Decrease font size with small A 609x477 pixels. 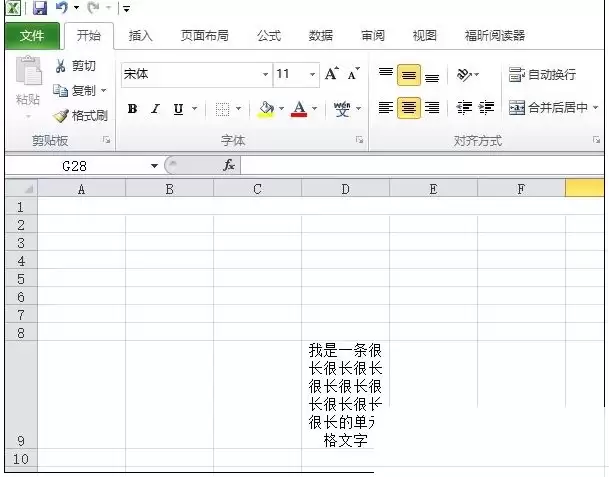(x=353, y=73)
